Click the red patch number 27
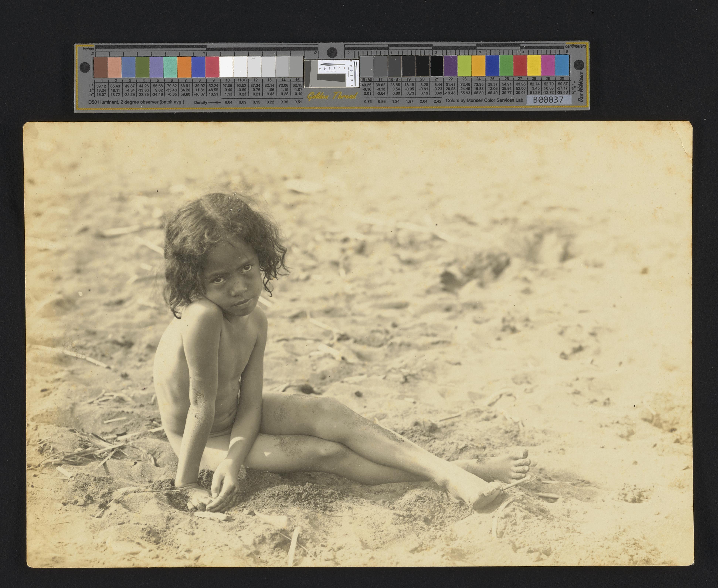Screen dimensions: 718x588 (x=520, y=65)
